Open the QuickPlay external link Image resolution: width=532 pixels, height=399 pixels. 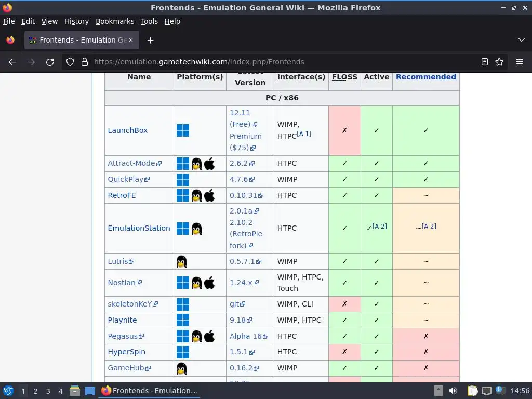coord(129,179)
